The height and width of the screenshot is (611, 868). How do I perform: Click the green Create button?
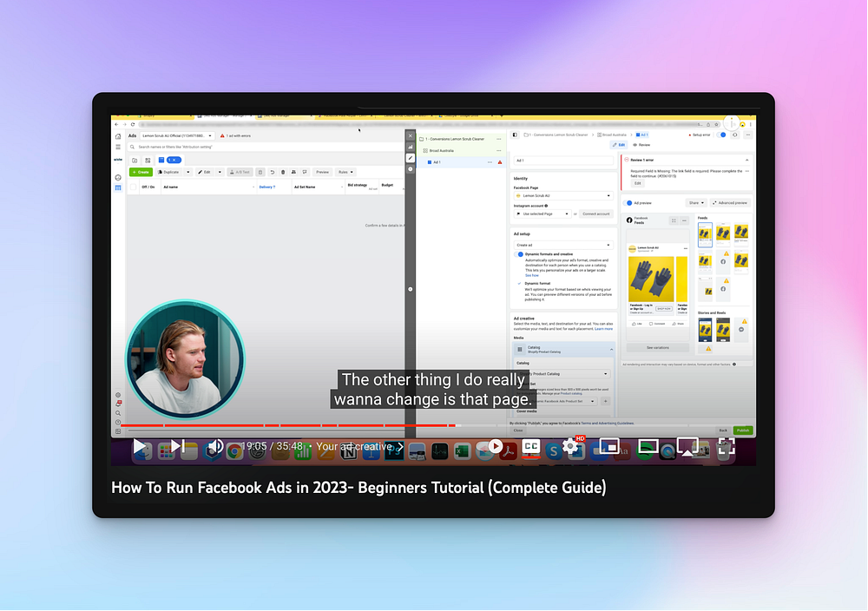141,172
